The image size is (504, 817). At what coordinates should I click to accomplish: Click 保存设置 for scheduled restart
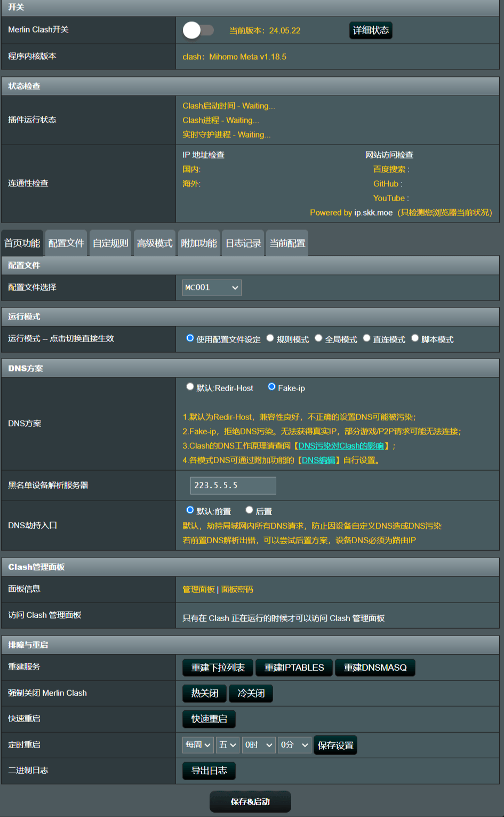pyautogui.click(x=335, y=745)
